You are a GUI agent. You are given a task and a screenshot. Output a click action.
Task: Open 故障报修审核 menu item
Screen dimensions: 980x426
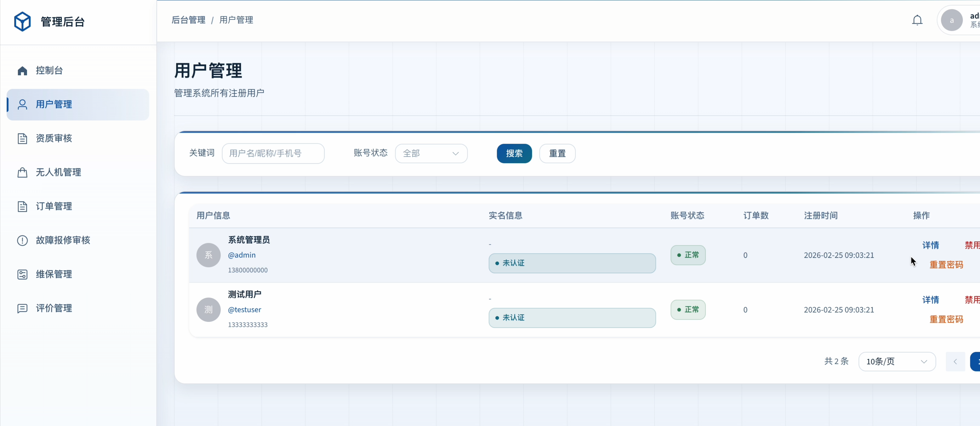(78, 240)
